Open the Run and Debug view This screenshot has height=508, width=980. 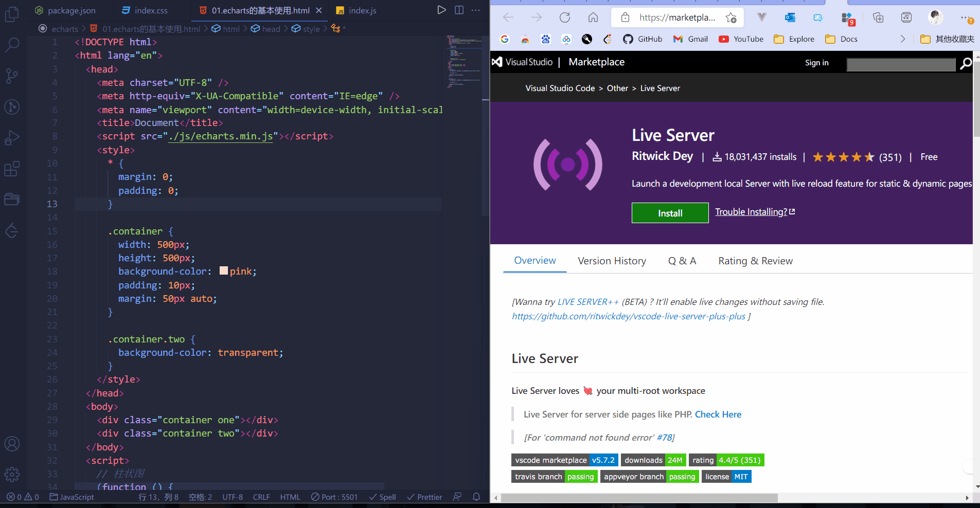tap(12, 138)
